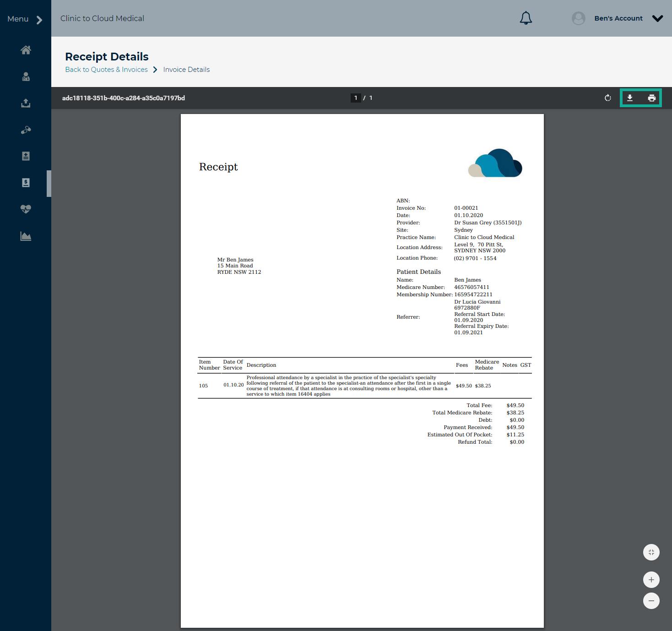The image size is (672, 631).
Task: Print the receipt document
Action: click(x=651, y=98)
